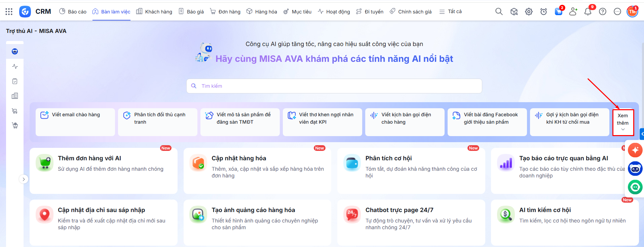Screen dimensions: 644x247
Task: Select MISA AVA robot icon in sidebar
Action: point(15,51)
